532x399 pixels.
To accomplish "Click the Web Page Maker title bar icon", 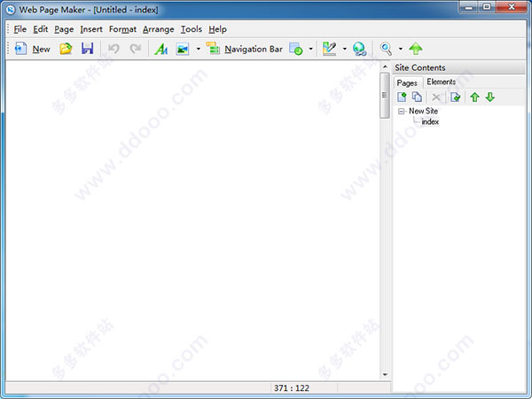I will (x=11, y=10).
